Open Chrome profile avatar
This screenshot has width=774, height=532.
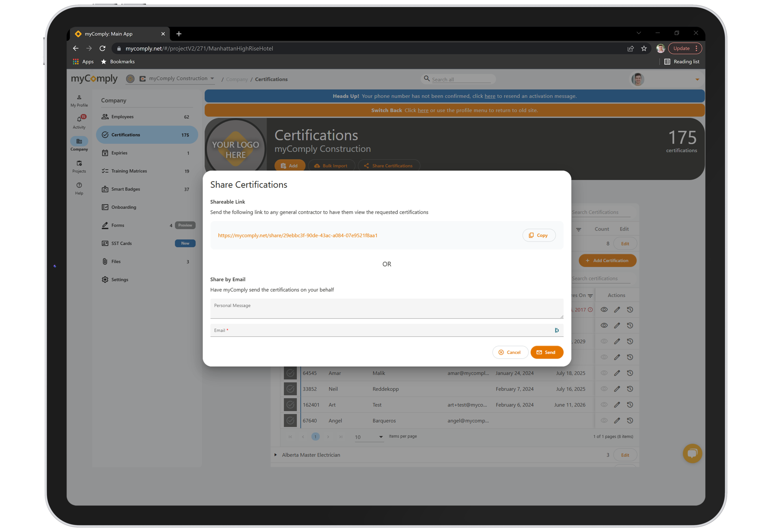tap(660, 48)
